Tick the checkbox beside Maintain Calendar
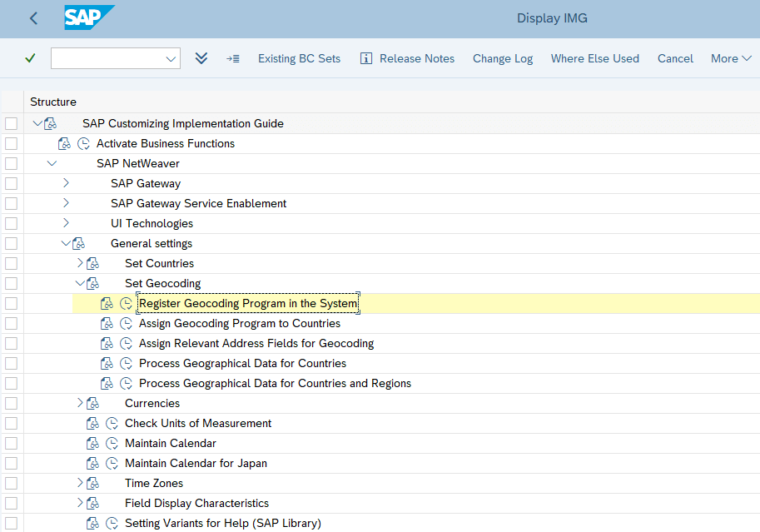760x532 pixels. [11, 443]
